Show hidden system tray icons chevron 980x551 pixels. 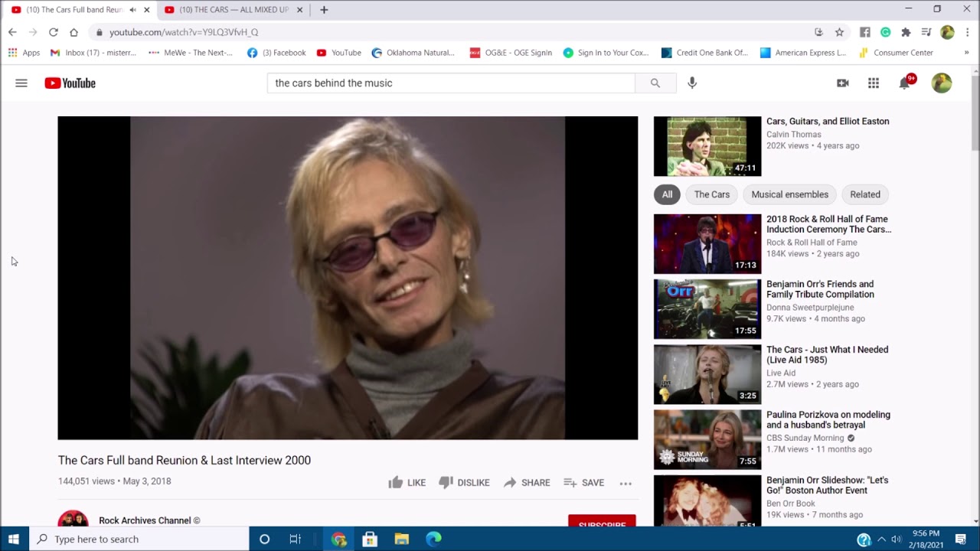[881, 539]
